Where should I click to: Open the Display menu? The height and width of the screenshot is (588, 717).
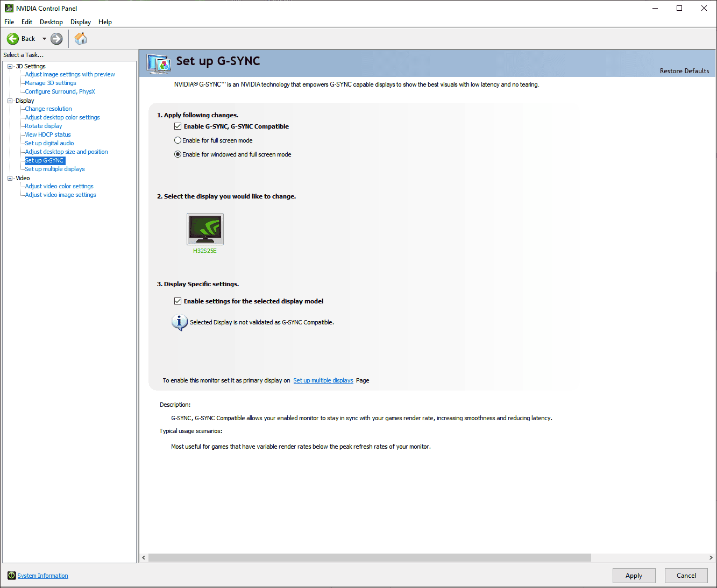(80, 22)
